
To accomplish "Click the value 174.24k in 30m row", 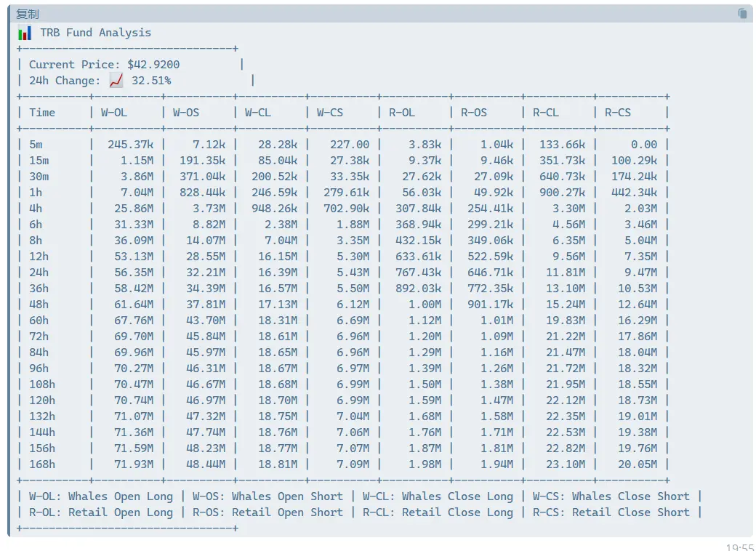I will (x=634, y=177).
